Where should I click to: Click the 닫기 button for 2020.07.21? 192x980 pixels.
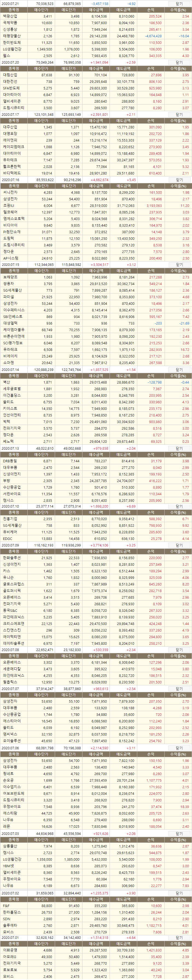[179, 3]
